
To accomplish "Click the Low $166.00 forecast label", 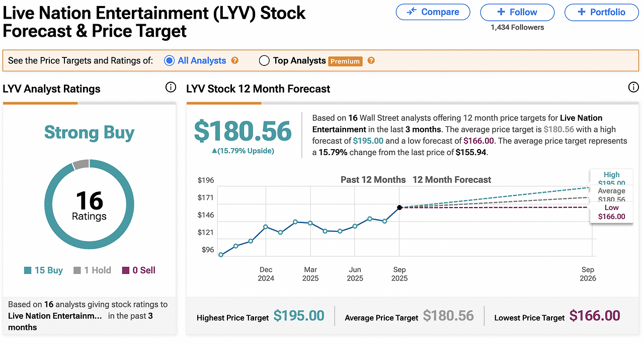I will (x=611, y=212).
